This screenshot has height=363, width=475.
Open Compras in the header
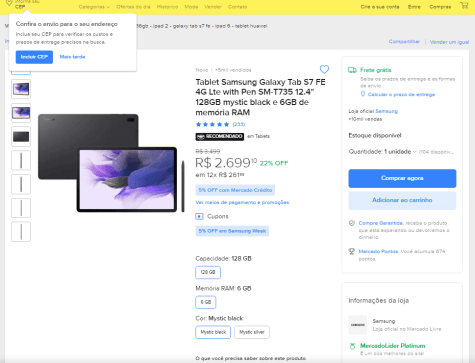pos(440,7)
